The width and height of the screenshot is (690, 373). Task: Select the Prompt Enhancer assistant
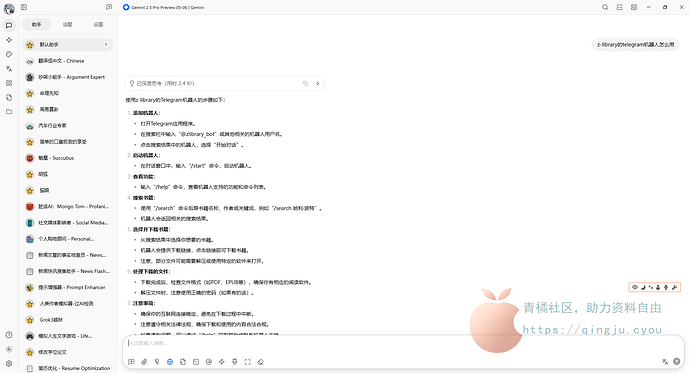[x=68, y=287]
